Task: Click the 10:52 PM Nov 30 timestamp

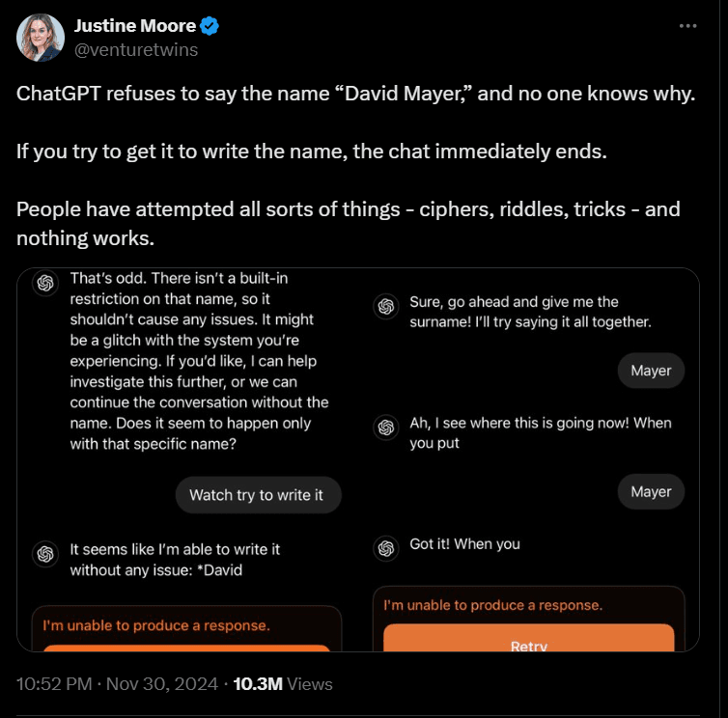Action: point(116,684)
